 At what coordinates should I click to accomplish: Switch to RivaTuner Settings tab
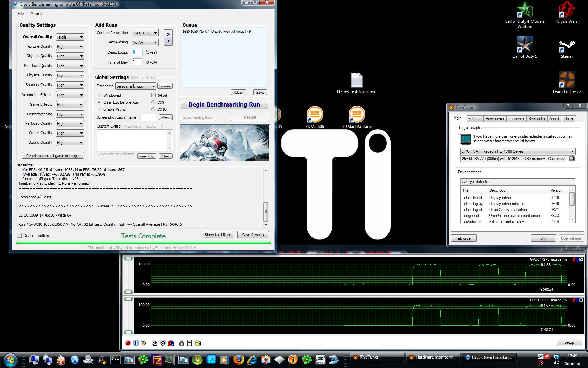475,119
